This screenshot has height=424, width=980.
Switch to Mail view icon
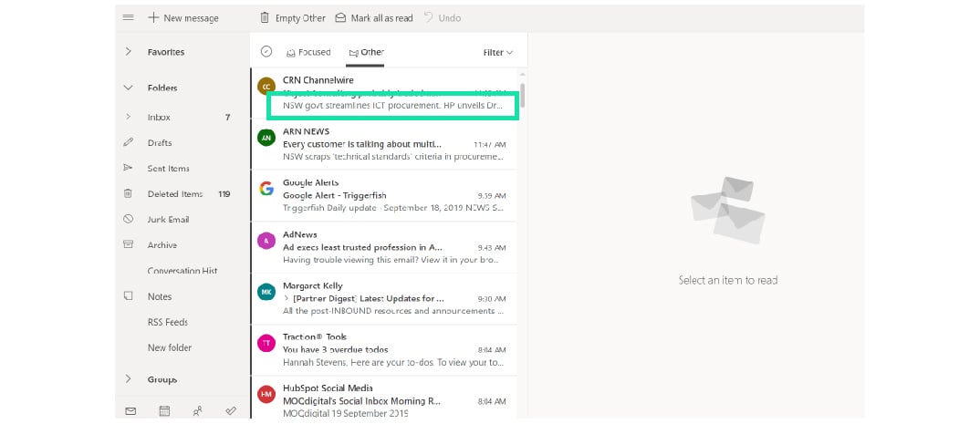pyautogui.click(x=130, y=411)
